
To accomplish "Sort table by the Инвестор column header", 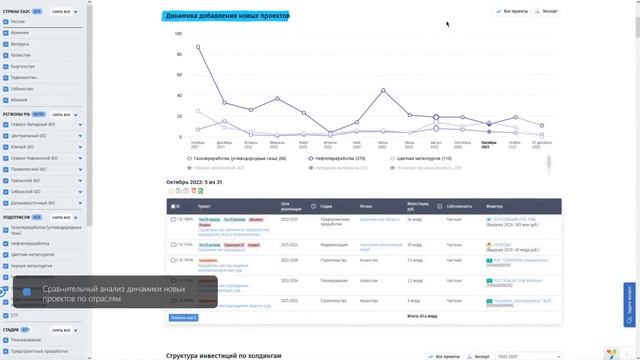I will tap(494, 207).
